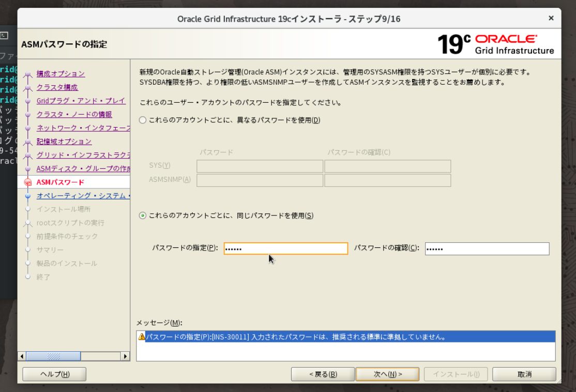Viewport: 576px width, 392px height.
Task: Open 記憶域オプション step
Action: click(64, 142)
